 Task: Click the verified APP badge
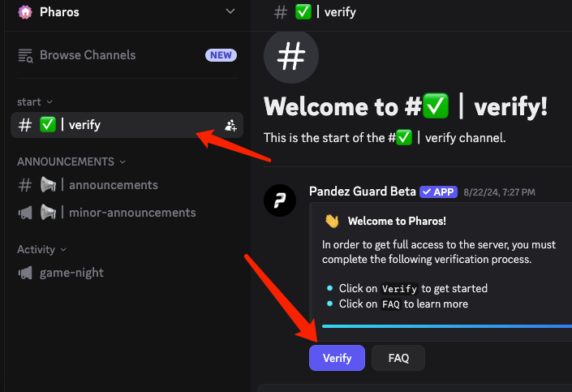pyautogui.click(x=438, y=192)
